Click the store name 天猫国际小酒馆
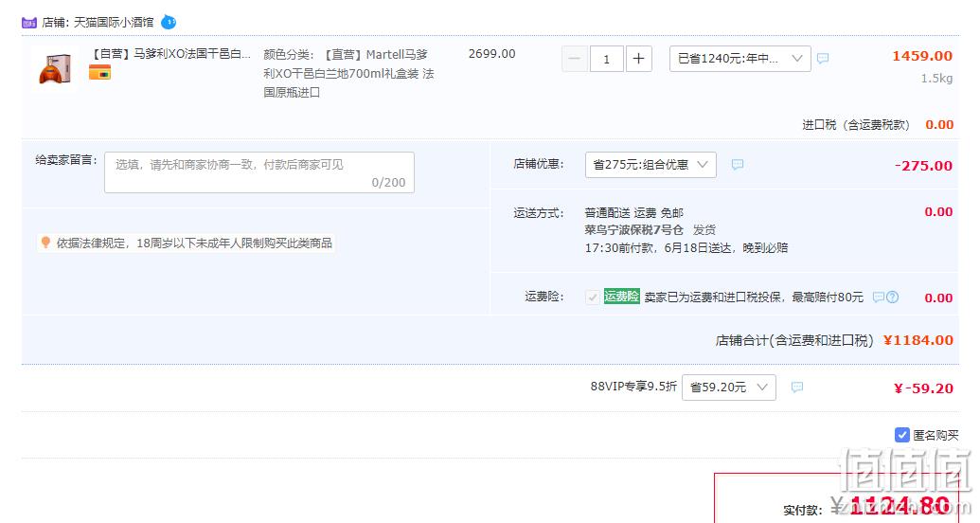 pyautogui.click(x=113, y=23)
